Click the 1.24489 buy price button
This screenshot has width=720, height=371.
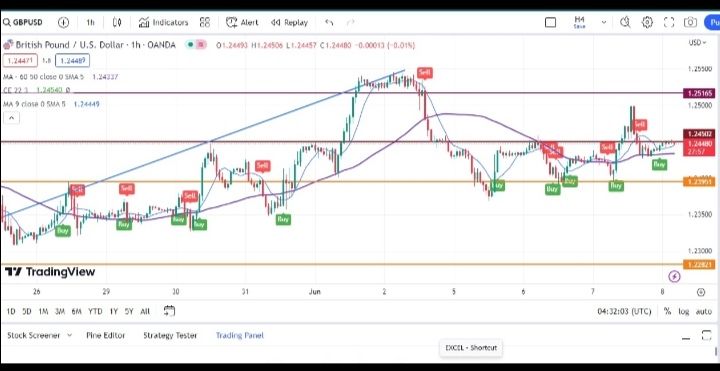(72, 60)
